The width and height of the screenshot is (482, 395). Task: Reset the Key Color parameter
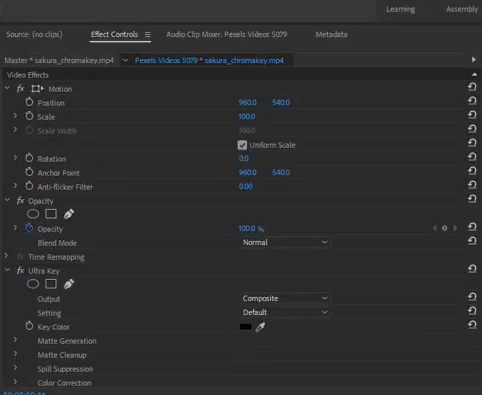coord(472,325)
